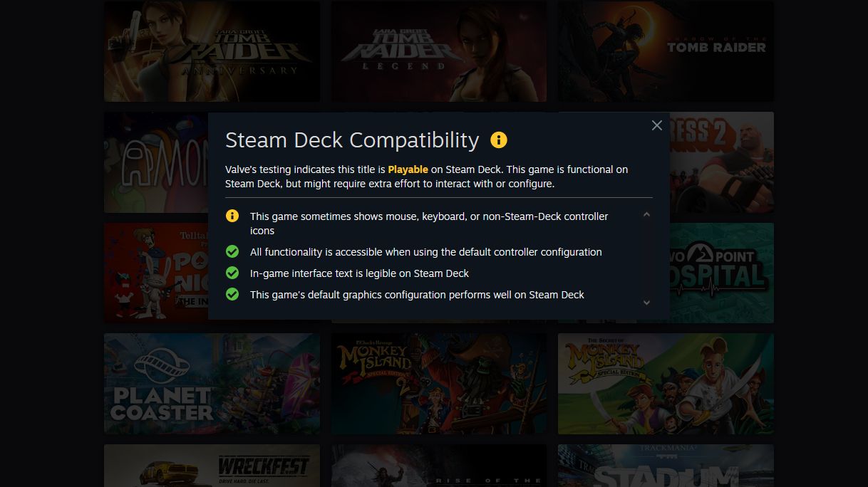Open Secret of Monkey Island Special Edition
Viewport: 868px width, 487px height.
tap(666, 384)
